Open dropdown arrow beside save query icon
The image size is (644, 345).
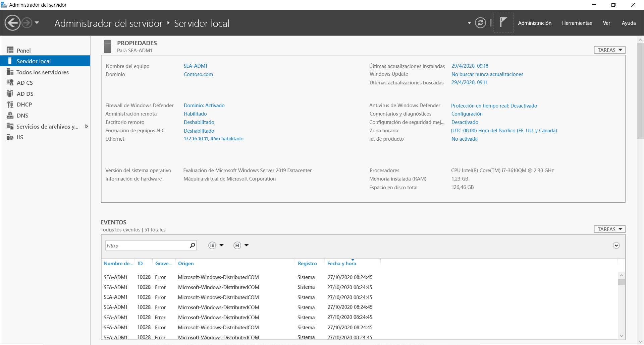(247, 245)
